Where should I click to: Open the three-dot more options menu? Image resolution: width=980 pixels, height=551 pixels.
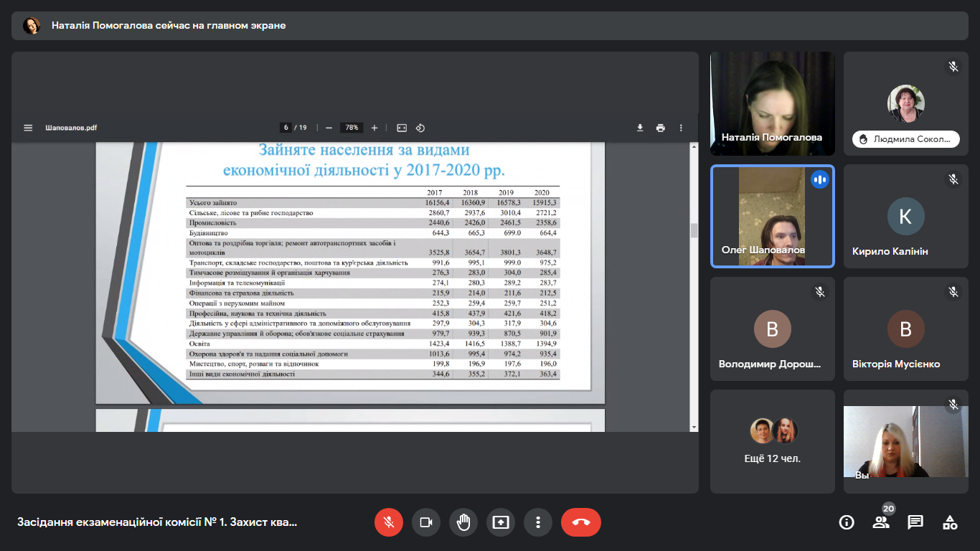(538, 522)
